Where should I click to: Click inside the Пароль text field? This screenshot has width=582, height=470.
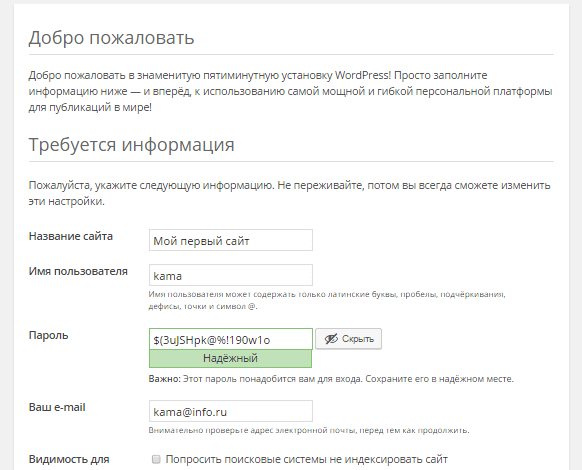point(231,339)
